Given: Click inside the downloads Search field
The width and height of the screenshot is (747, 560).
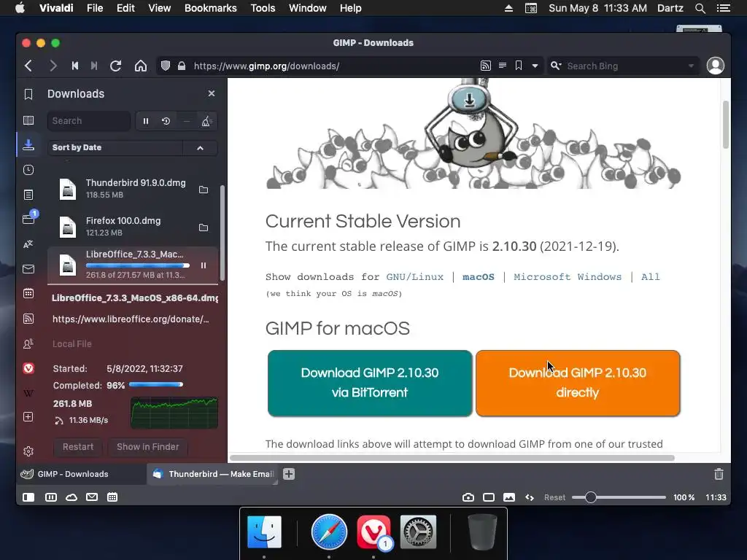Looking at the screenshot, I should tap(88, 121).
